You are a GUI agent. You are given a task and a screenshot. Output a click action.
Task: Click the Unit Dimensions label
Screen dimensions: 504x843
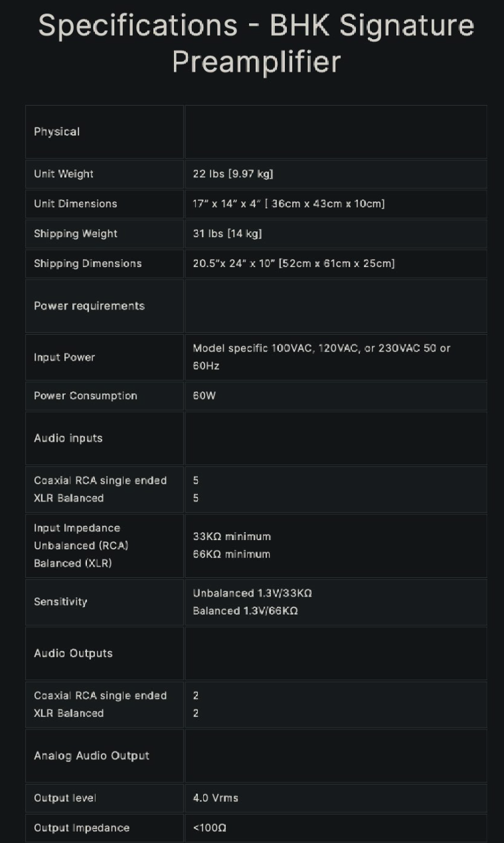[x=75, y=204]
